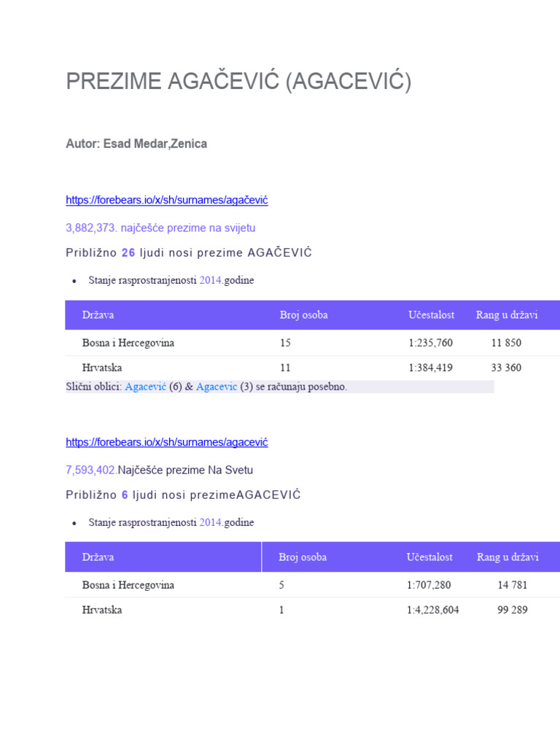
Task: Click Rang u državi header in second table
Action: click(507, 557)
